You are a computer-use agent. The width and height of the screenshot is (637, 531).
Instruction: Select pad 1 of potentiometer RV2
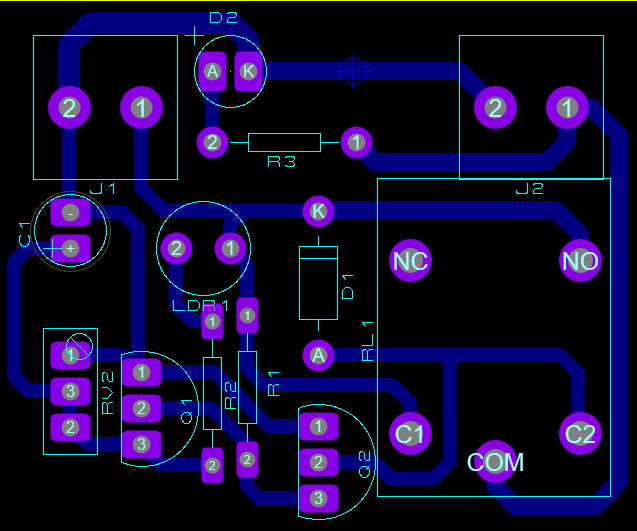tap(70, 355)
